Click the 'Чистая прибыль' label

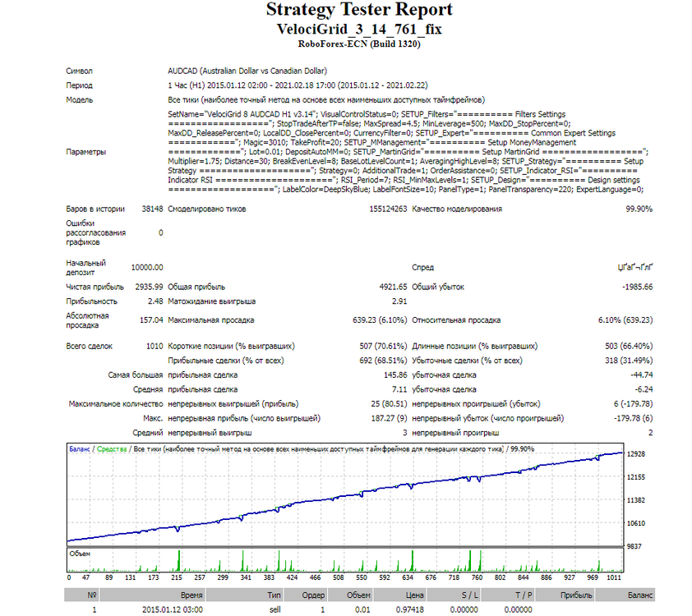[x=95, y=287]
